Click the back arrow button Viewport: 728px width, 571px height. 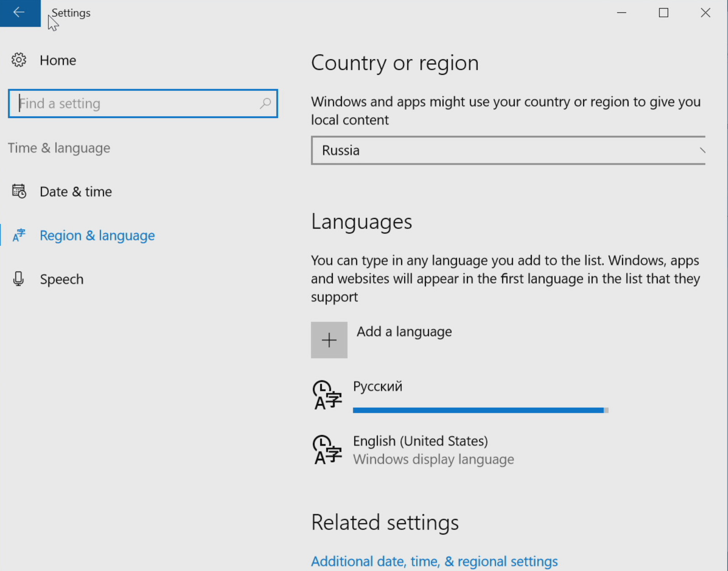(19, 13)
